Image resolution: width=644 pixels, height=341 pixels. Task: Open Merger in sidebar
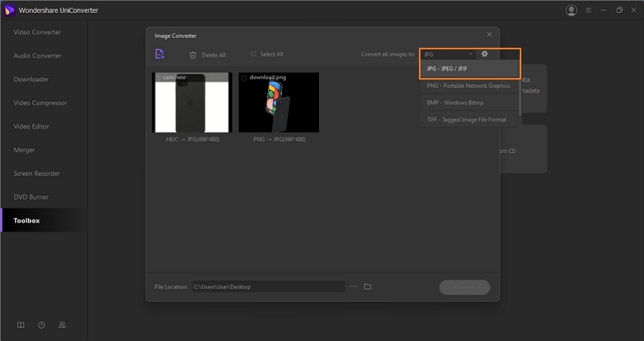24,150
